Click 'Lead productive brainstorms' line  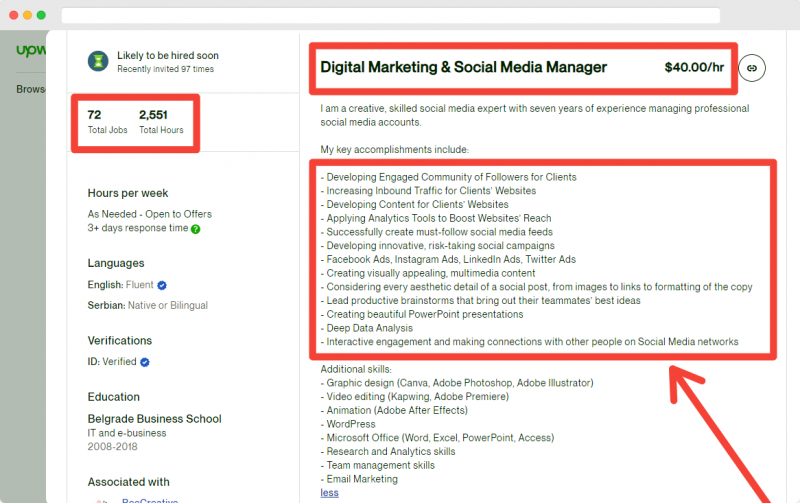coord(480,301)
